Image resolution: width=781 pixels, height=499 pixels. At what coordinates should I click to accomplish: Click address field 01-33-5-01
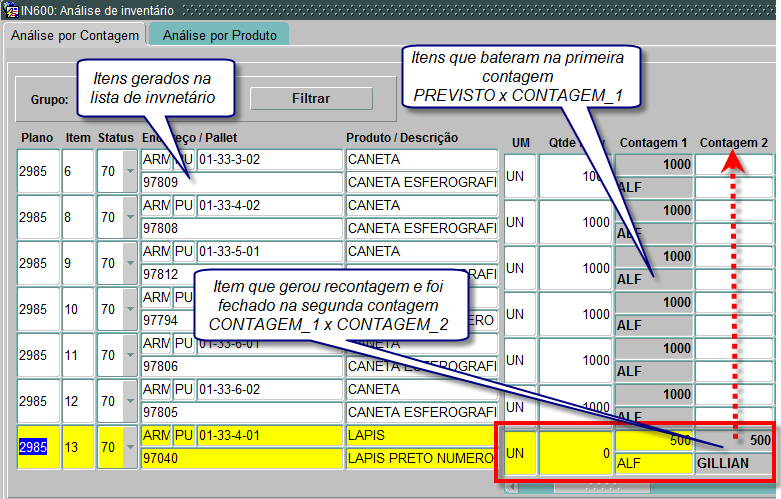tap(269, 251)
